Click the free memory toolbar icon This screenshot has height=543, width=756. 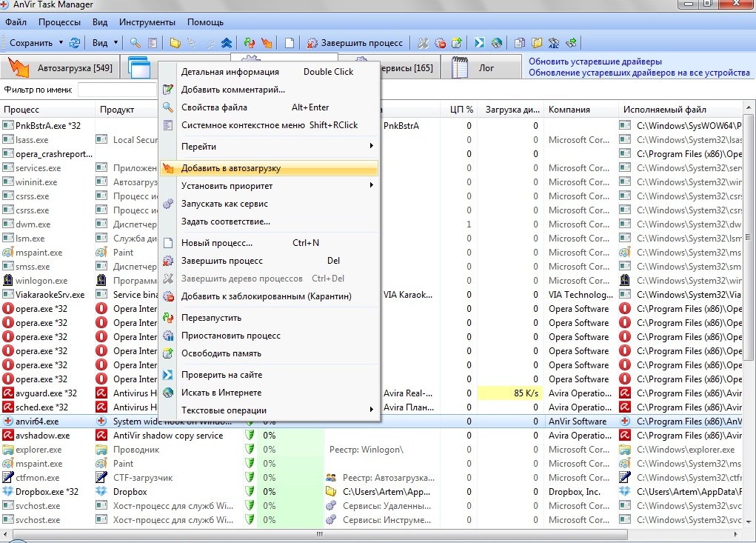457,43
